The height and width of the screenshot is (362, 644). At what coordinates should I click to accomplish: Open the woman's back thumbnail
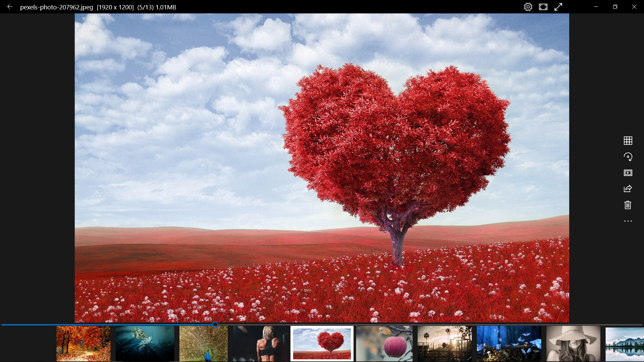[x=261, y=344]
